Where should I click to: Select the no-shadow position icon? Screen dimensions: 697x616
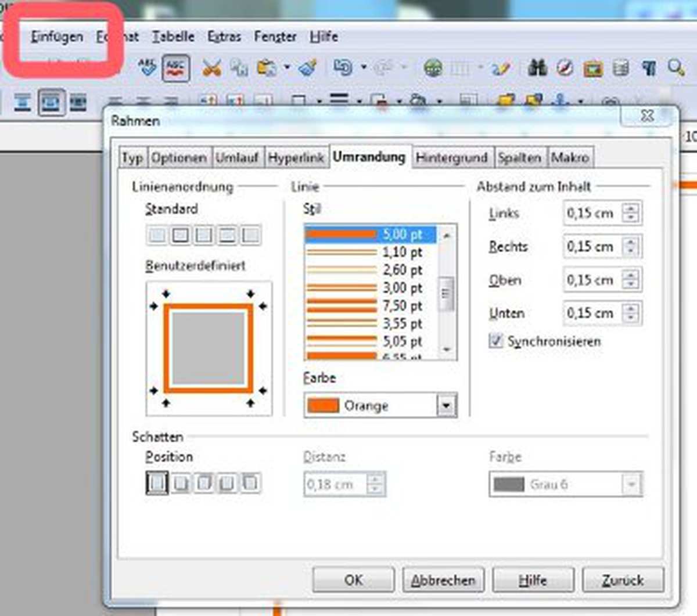[x=157, y=483]
